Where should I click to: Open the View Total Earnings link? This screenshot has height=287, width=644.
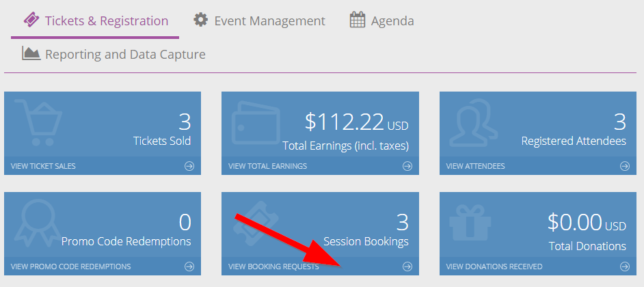267,166
